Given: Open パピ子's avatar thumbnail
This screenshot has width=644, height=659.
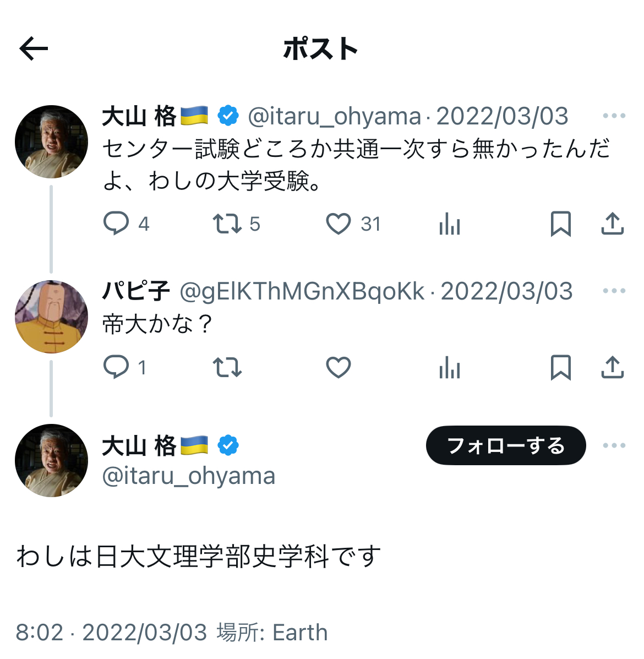Looking at the screenshot, I should tap(51, 317).
